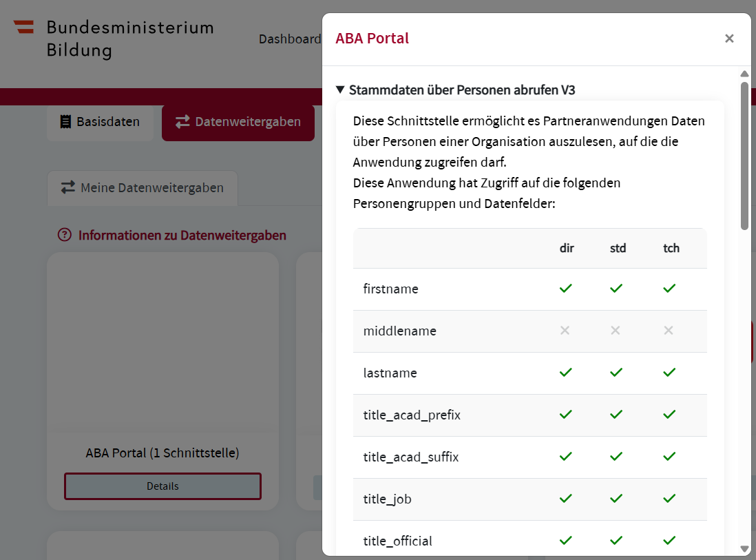This screenshot has width=756, height=560.
Task: Click the gray X for middlename in dir column
Action: [565, 331]
